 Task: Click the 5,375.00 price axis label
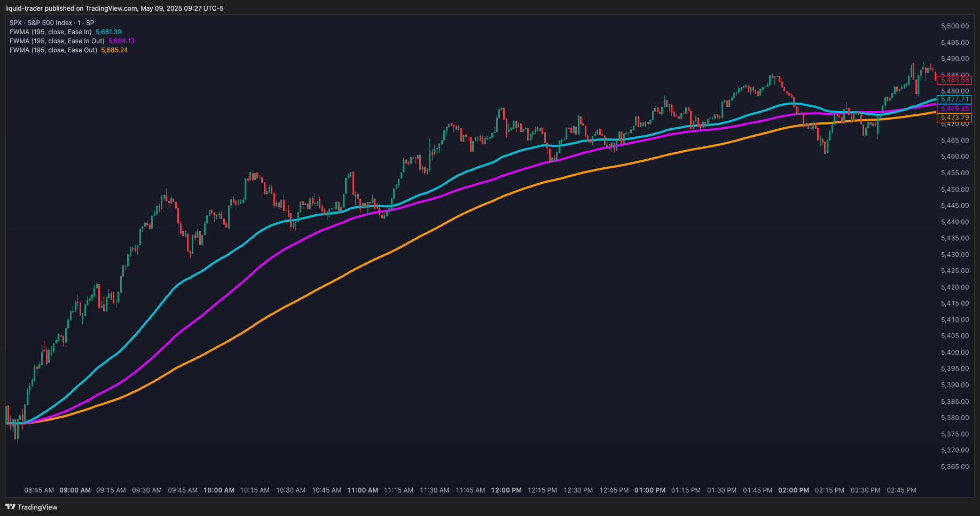[955, 434]
